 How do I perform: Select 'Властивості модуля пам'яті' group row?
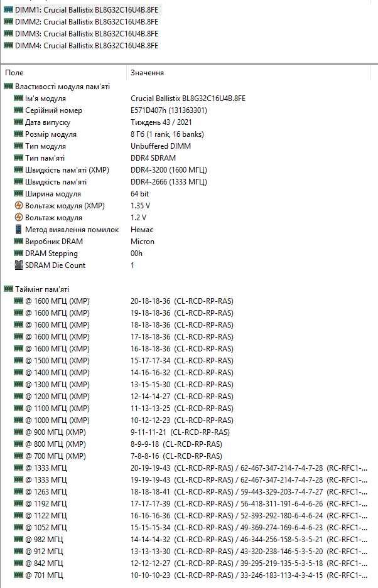coord(57,87)
